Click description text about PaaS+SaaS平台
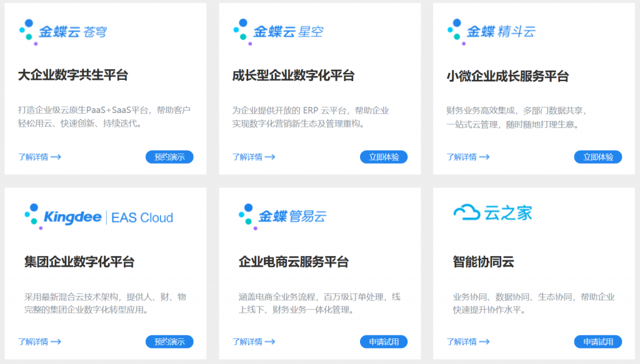Screen dimensions: 640x364 click(104, 117)
